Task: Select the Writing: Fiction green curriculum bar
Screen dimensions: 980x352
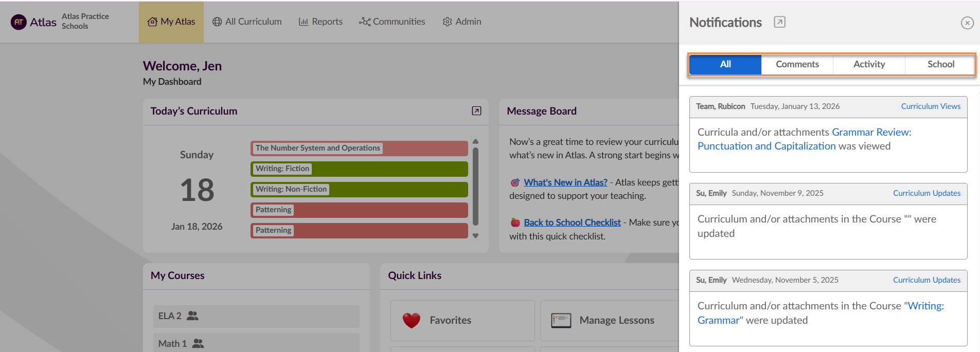Action: (359, 169)
